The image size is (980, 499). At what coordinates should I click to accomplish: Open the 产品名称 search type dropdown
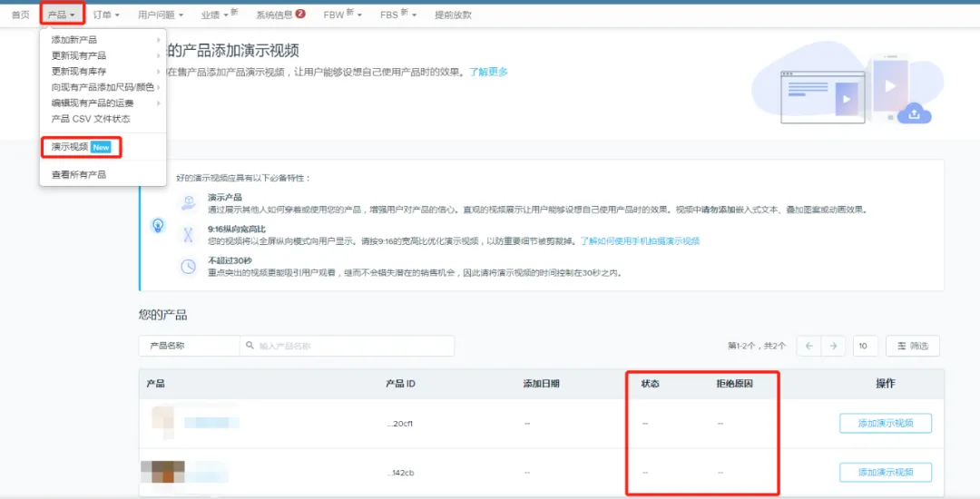click(190, 346)
